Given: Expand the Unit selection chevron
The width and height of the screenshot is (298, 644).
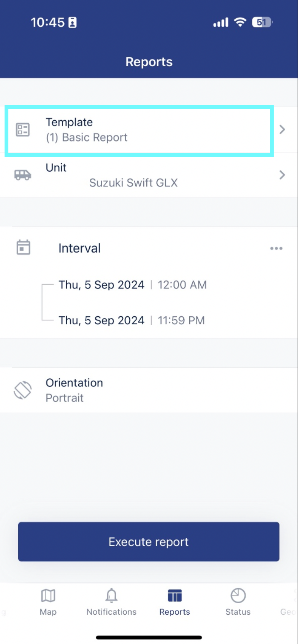Looking at the screenshot, I should click(282, 175).
